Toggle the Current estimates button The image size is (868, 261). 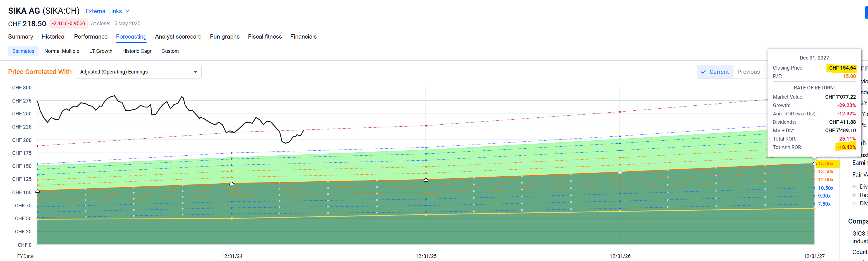tap(715, 72)
